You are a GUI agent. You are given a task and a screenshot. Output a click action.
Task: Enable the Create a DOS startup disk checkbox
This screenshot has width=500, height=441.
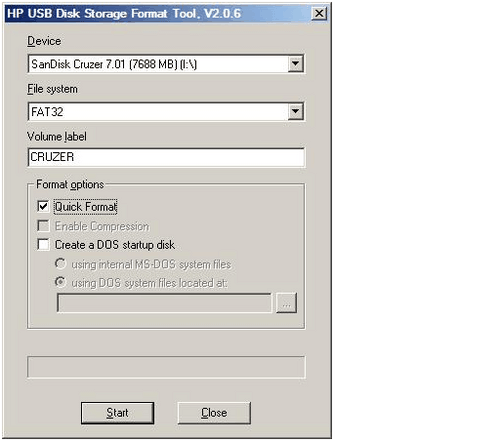coord(43,244)
